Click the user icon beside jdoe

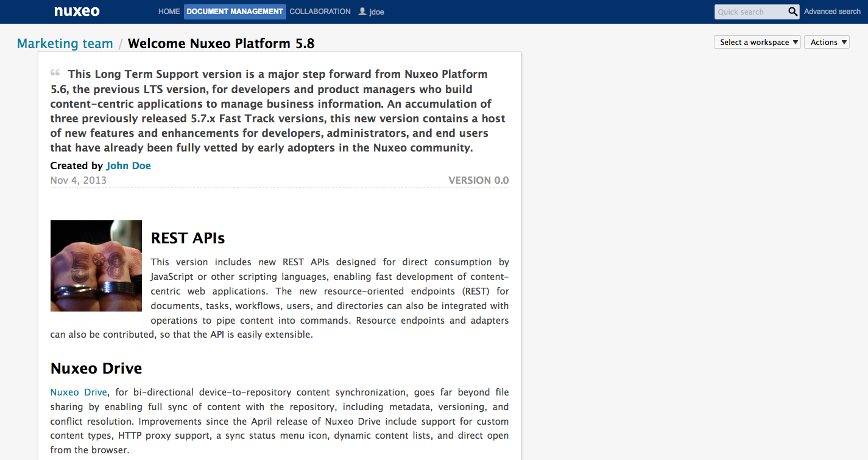click(x=362, y=12)
